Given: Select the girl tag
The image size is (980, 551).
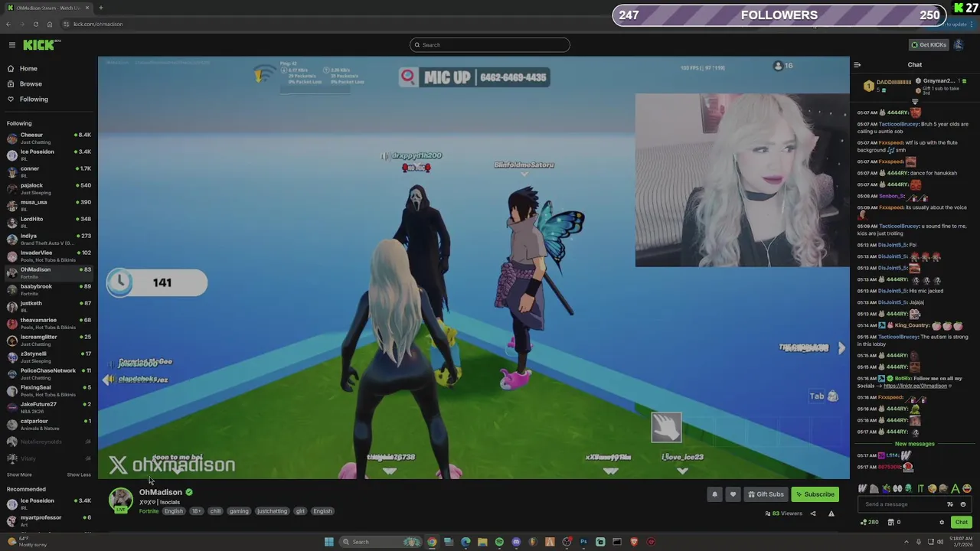Looking at the screenshot, I should [300, 511].
